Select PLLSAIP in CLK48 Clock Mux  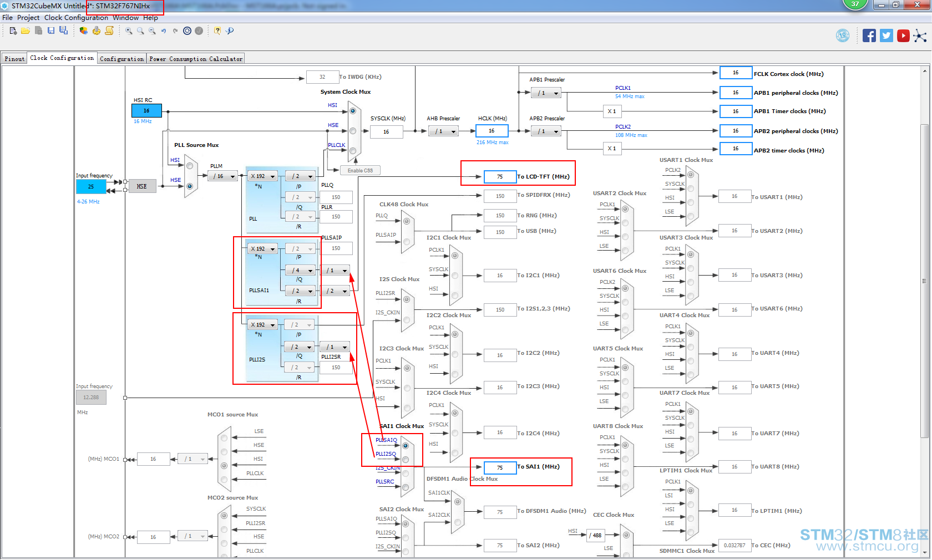pos(407,241)
